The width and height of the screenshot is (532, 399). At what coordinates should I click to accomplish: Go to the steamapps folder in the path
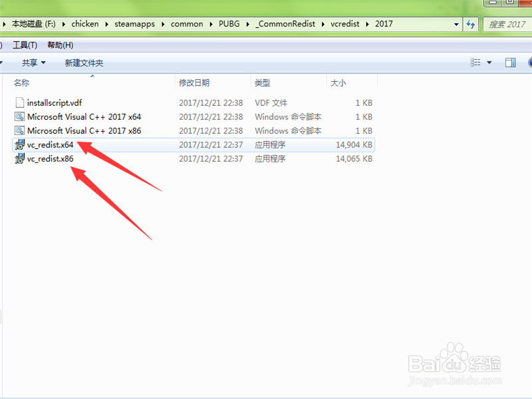coord(135,24)
